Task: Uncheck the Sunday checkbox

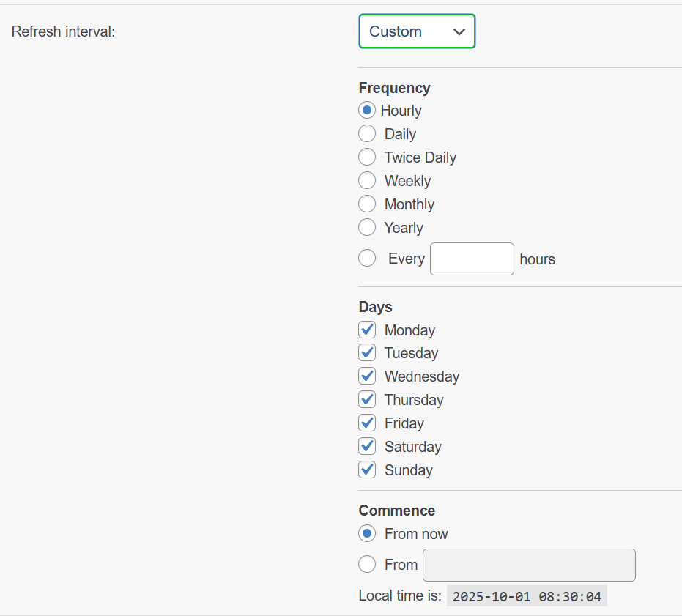Action: point(367,470)
